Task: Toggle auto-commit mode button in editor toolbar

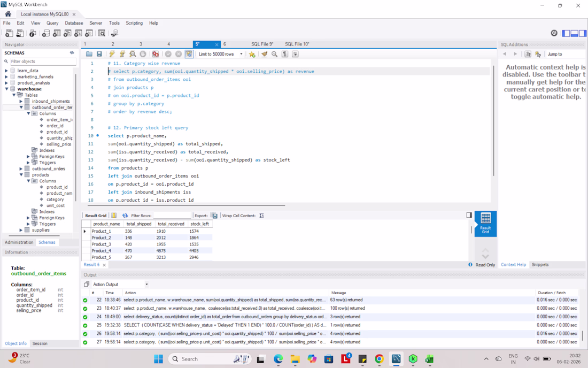Action: [189, 54]
